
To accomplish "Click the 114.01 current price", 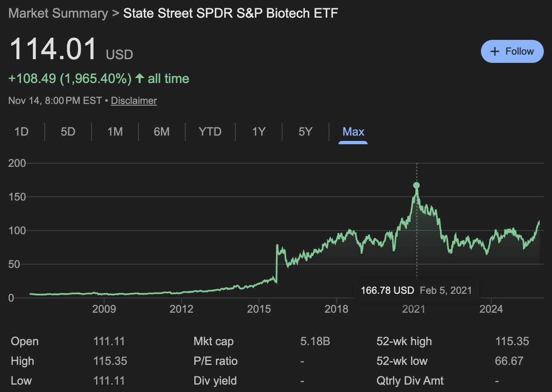I will point(53,49).
